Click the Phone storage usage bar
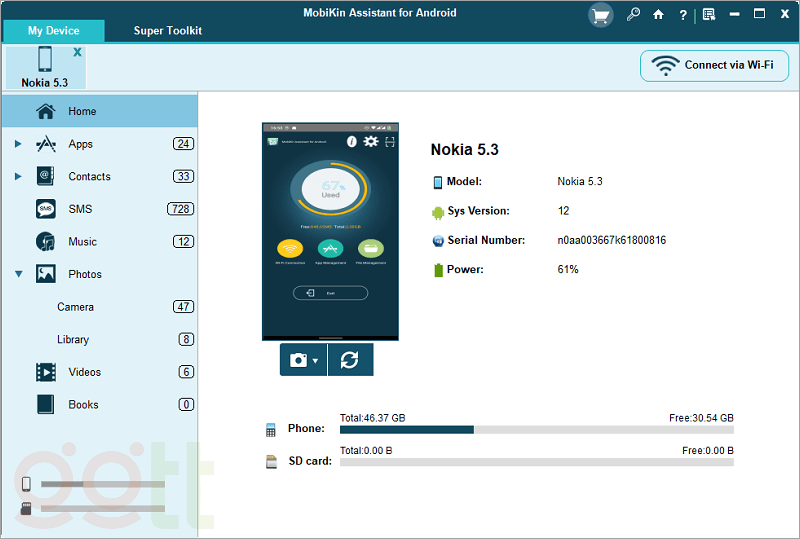The image size is (800, 539). tap(536, 429)
